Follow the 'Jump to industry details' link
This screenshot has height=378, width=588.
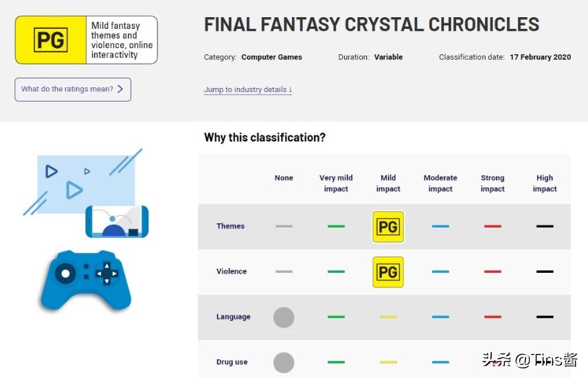click(x=248, y=89)
